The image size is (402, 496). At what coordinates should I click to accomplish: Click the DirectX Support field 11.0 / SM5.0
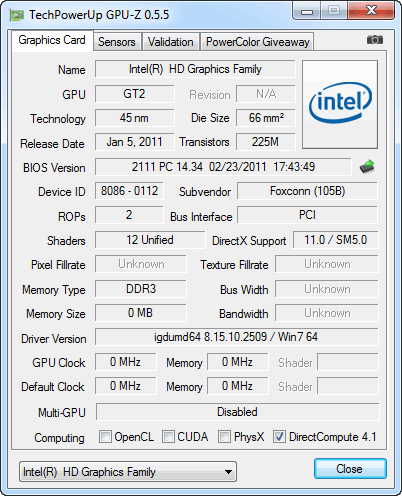coord(336,240)
